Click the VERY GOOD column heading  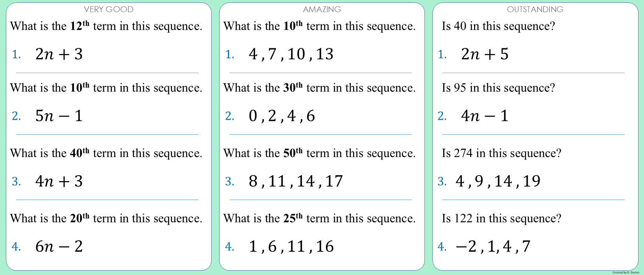(109, 9)
